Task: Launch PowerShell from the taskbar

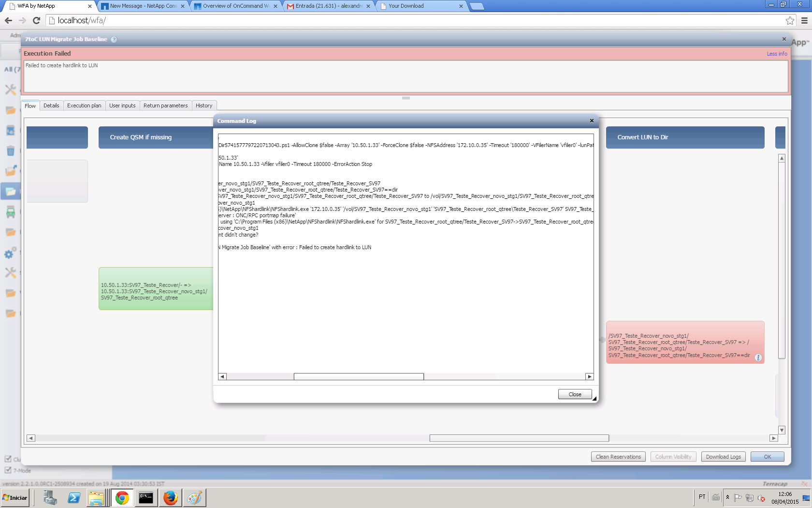Action: [74, 497]
